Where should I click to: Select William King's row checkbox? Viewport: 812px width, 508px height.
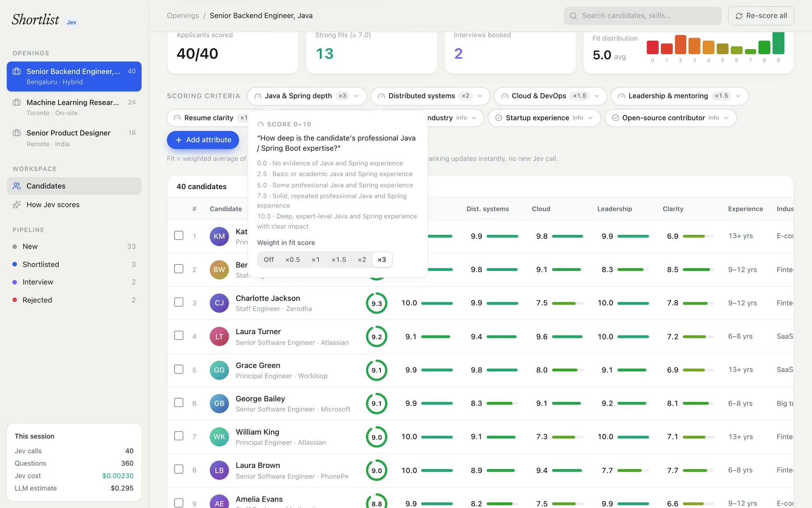tap(179, 436)
